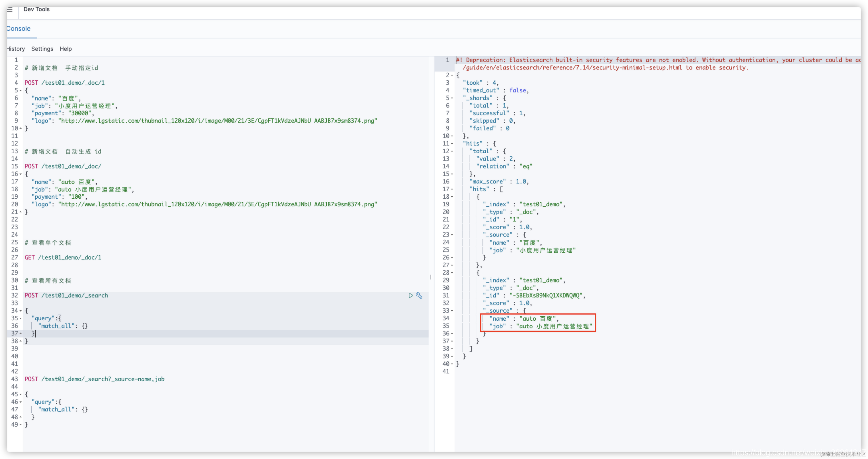Image resolution: width=868 pixels, height=459 pixels.
Task: Fold the _shards object at response line 5
Action: [452, 98]
